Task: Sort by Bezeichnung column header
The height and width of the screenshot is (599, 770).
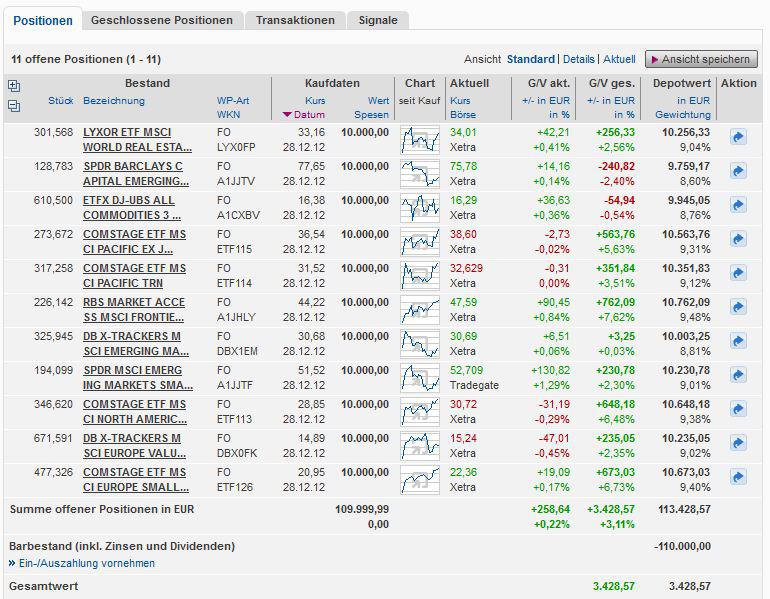Action: tap(114, 101)
